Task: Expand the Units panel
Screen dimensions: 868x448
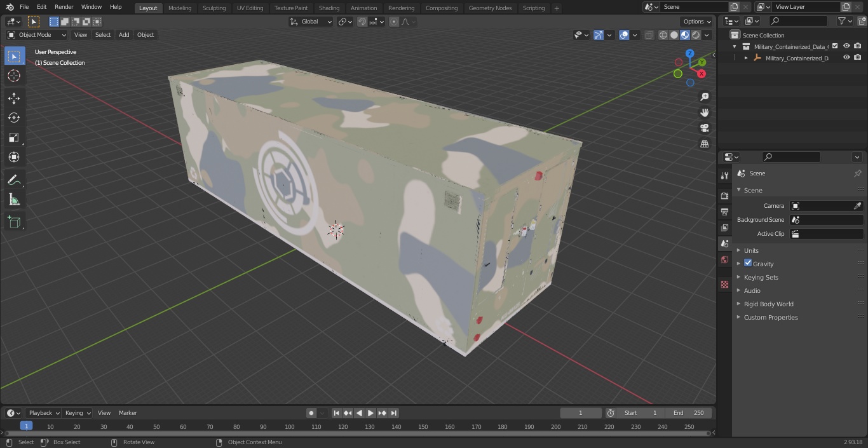Action: [x=751, y=250]
